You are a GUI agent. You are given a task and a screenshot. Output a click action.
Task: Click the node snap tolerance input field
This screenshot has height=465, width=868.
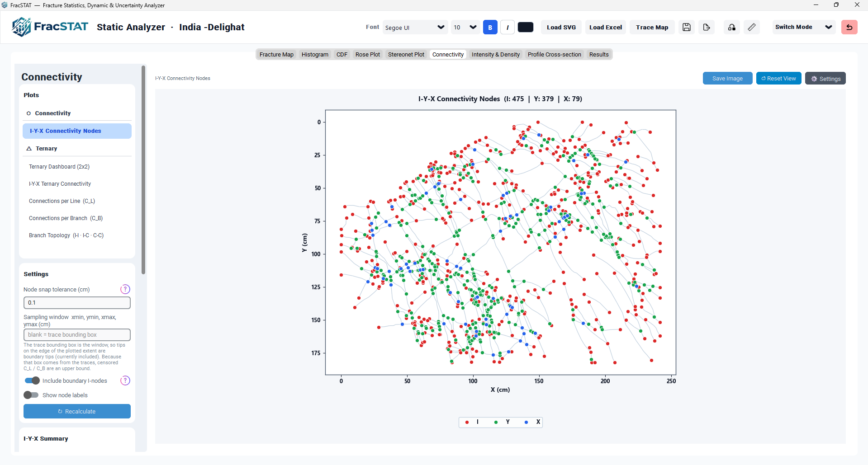77,303
